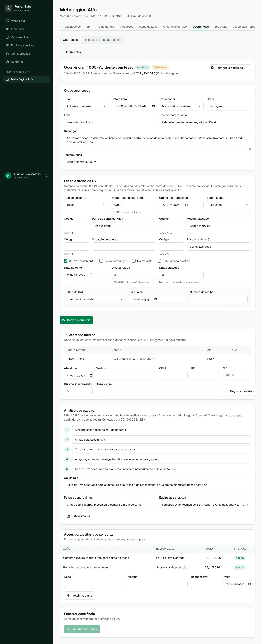
Task: Click the Local field Bancada de solda 3
Action: coord(110,122)
